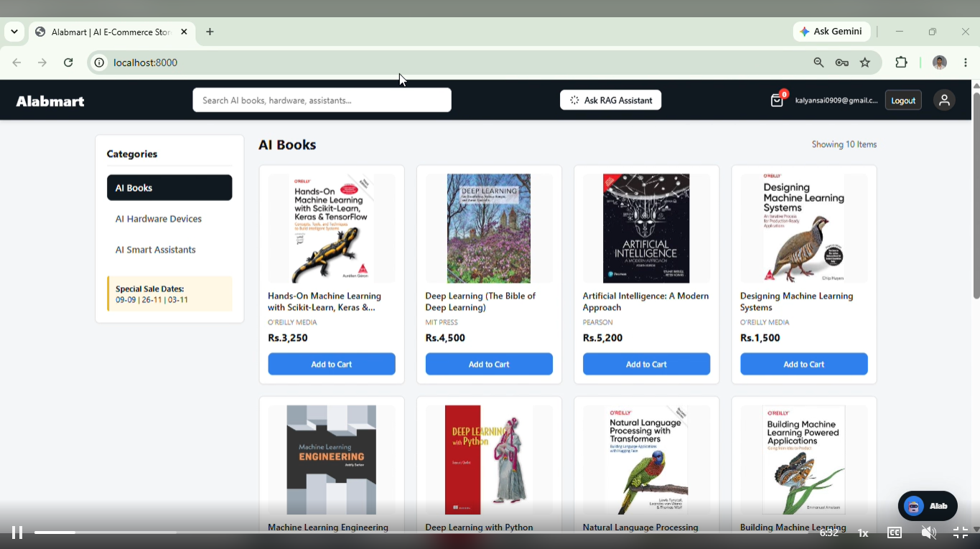Click the "Showing 10 Items" text

(844, 144)
